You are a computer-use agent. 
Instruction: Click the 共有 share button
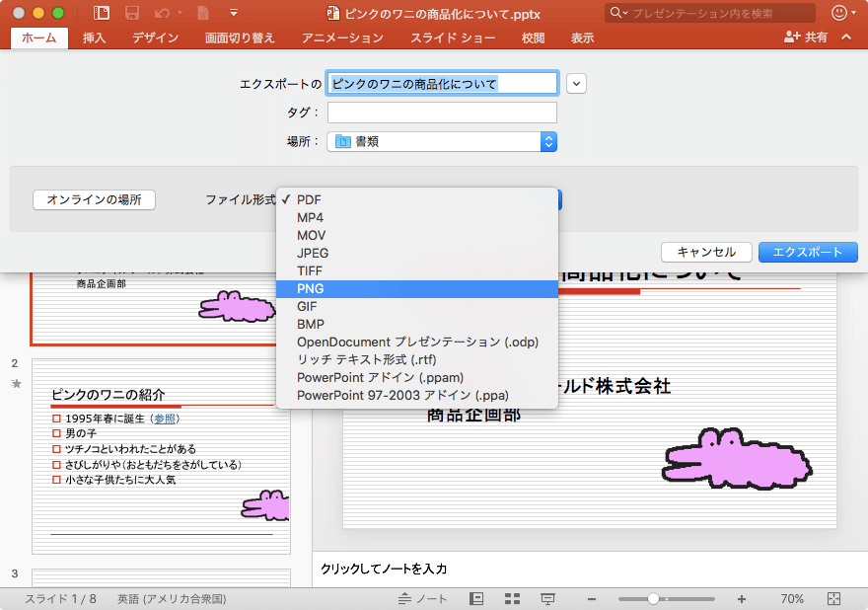coord(806,38)
